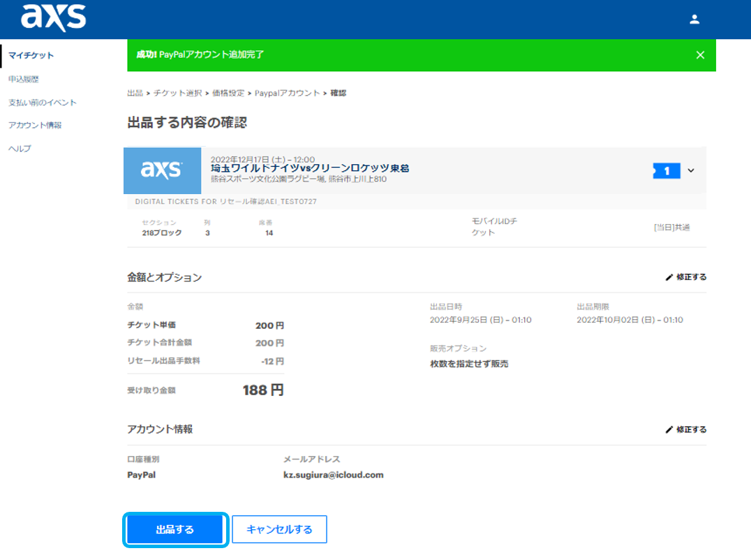Dismiss the green PayPal success banner

[700, 55]
